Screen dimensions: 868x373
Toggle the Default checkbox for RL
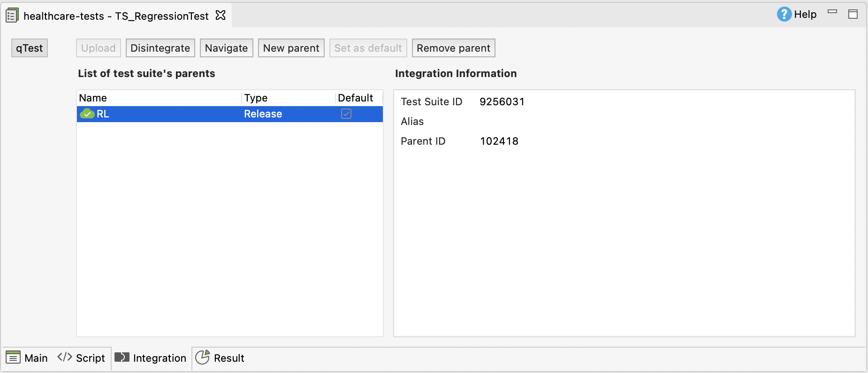coord(346,114)
